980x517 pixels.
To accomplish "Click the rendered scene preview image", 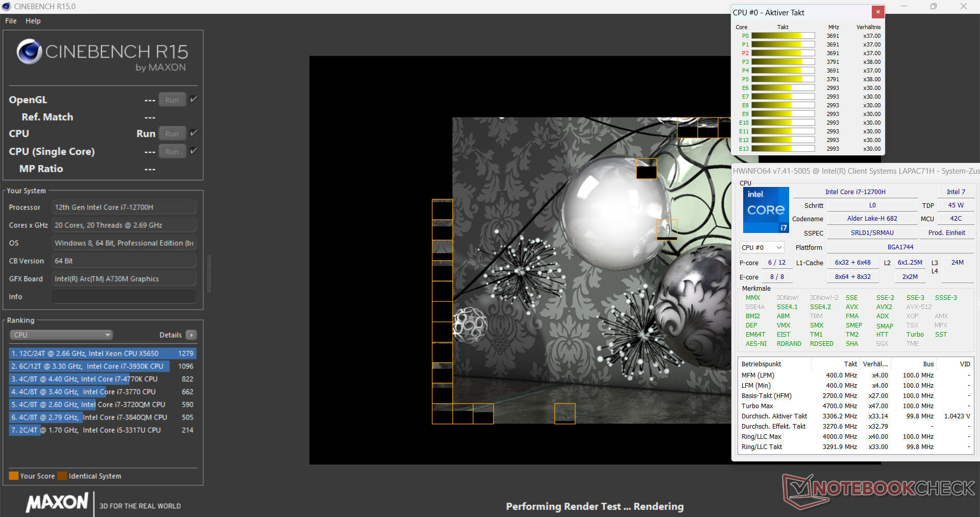I will (x=592, y=271).
